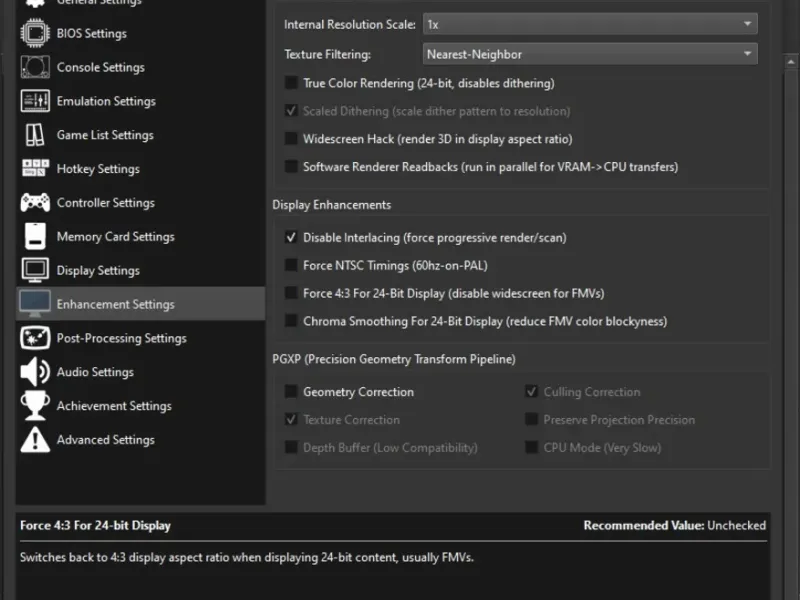Click the Achievement Settings trophy icon

35,406
